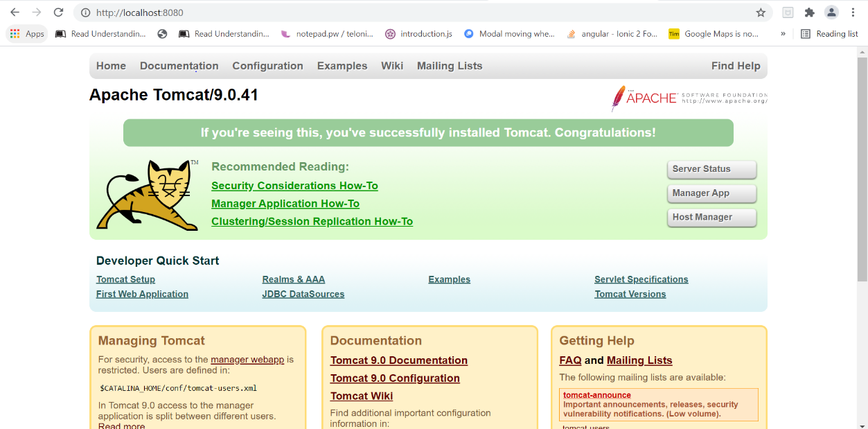Screen dimensions: 868x429
Task: Follow the Security Considerations How-To link
Action: [x=294, y=186]
